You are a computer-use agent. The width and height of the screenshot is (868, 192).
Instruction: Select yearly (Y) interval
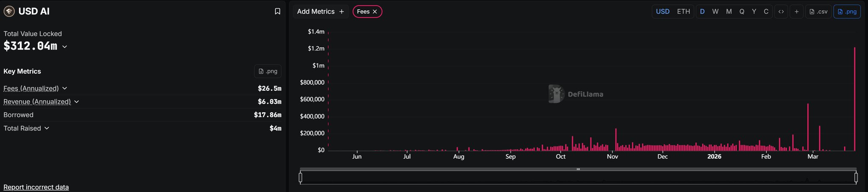(x=754, y=12)
